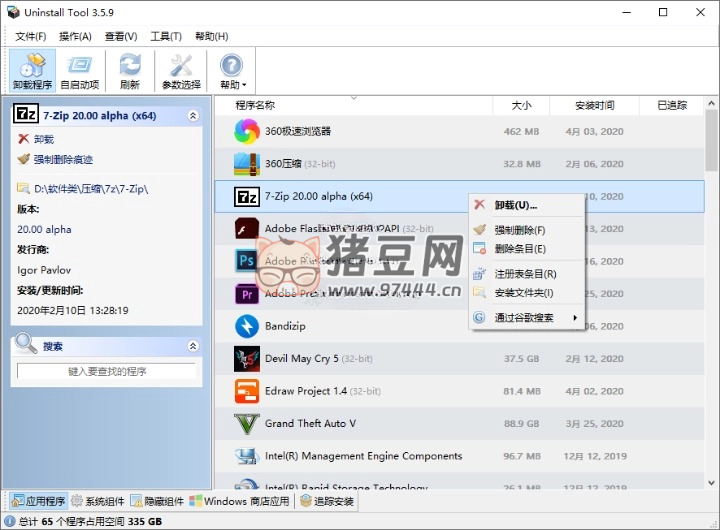Select 强制删除(F) in the context menu
The height and width of the screenshot is (530, 720).
(520, 230)
